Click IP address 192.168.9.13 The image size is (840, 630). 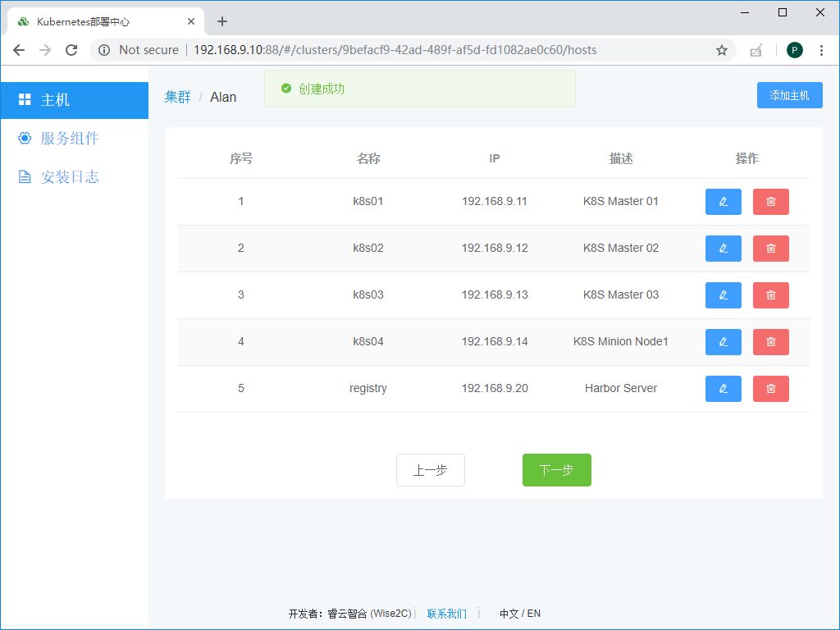point(495,294)
